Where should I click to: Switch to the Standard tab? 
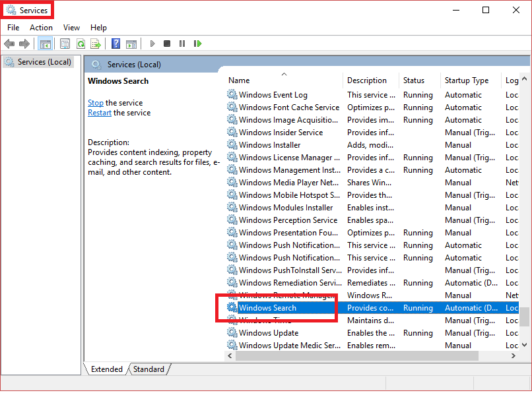coord(149,369)
